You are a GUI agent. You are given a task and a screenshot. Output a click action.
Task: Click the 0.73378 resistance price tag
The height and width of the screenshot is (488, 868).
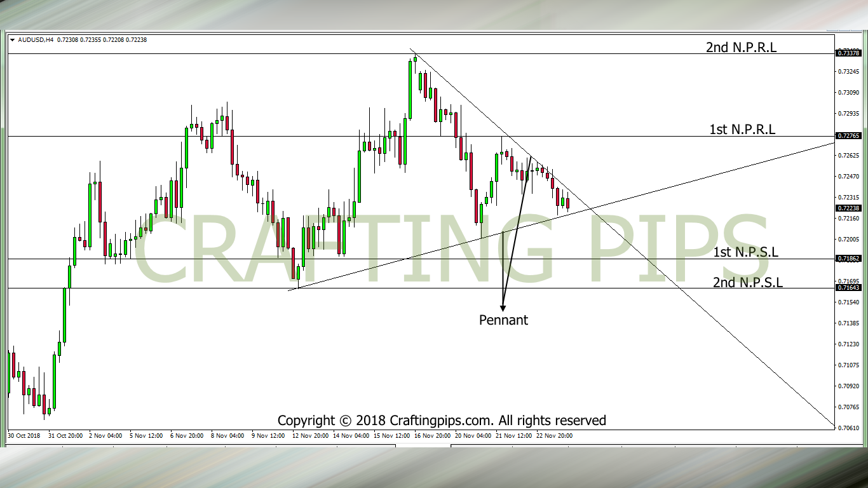tap(849, 53)
